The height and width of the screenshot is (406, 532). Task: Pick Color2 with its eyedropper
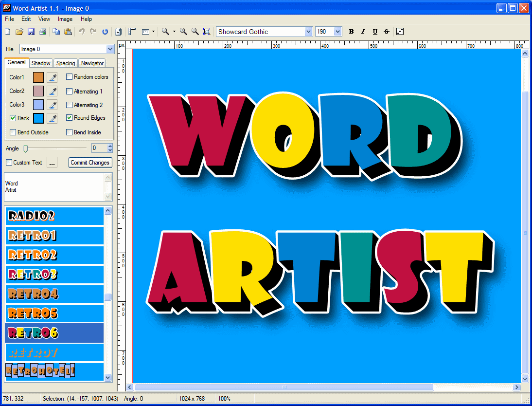point(52,91)
